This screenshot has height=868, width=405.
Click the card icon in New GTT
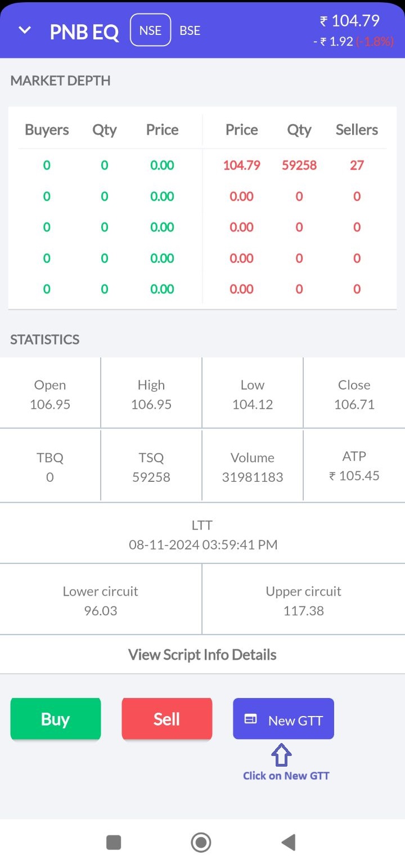250,719
